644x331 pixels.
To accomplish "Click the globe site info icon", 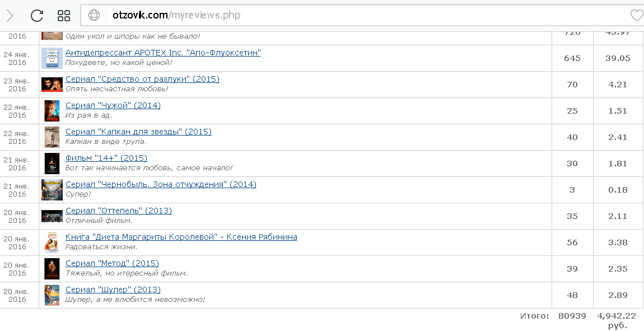I will point(94,15).
